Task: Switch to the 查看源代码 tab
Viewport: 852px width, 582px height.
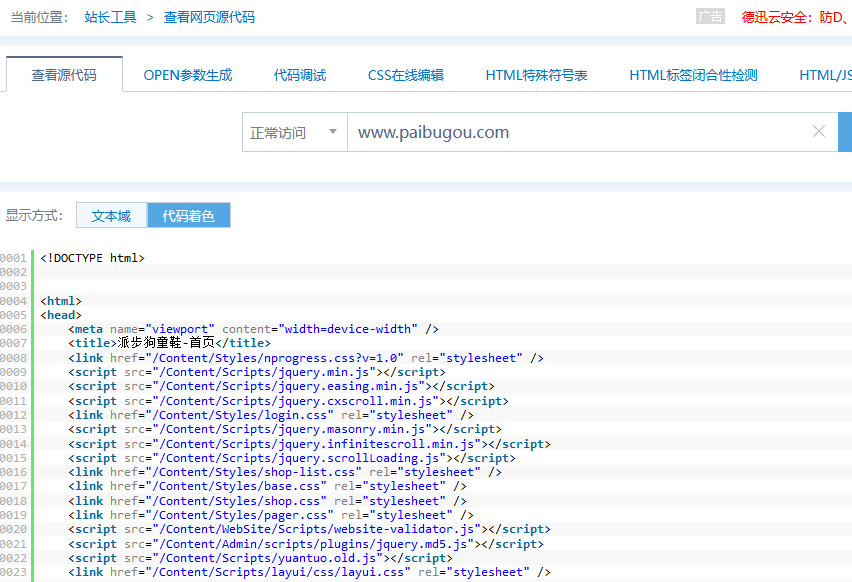Action: (x=64, y=74)
